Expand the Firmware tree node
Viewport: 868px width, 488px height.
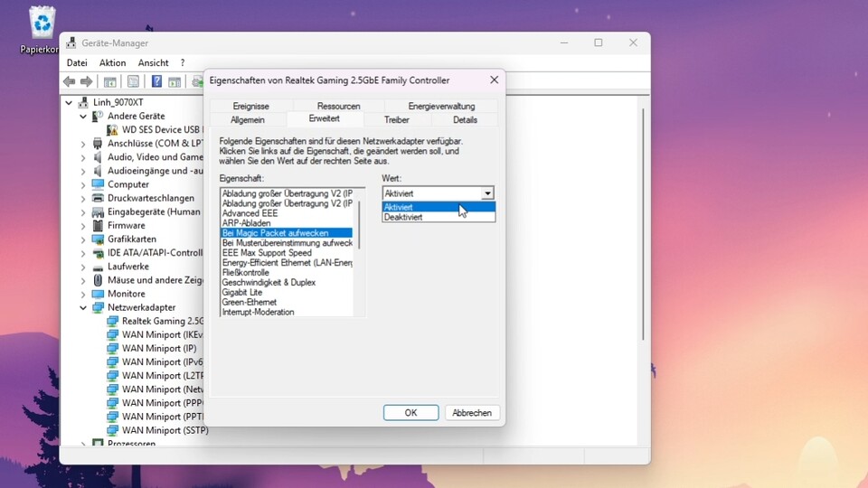pyautogui.click(x=83, y=226)
